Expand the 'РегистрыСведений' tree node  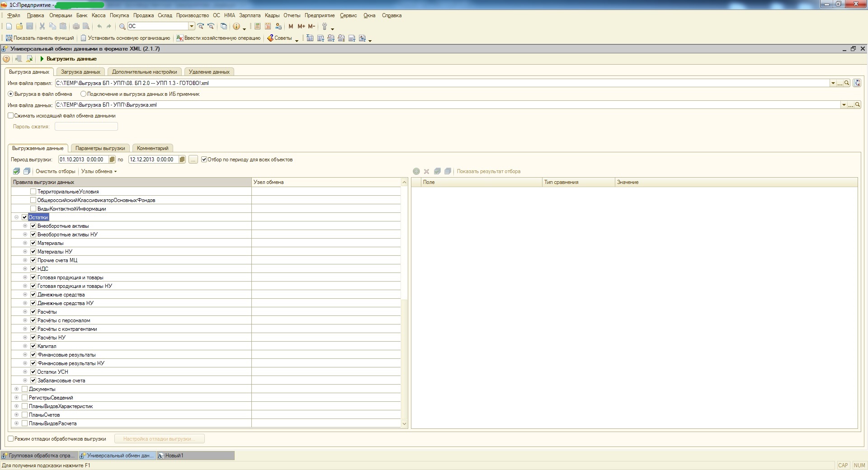[16, 398]
